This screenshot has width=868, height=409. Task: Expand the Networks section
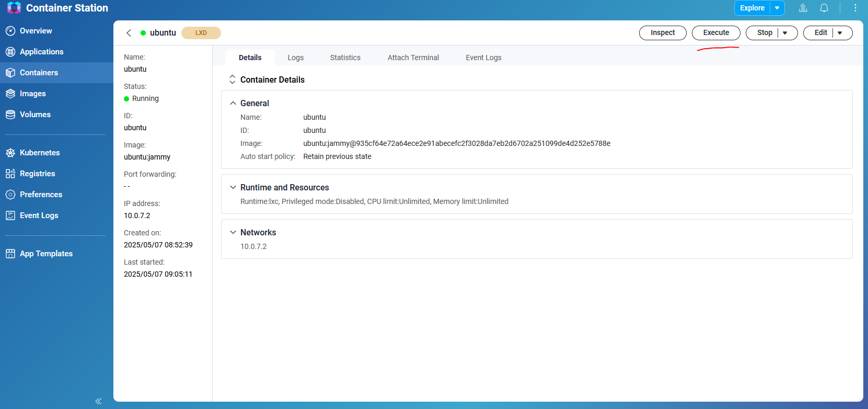[233, 232]
